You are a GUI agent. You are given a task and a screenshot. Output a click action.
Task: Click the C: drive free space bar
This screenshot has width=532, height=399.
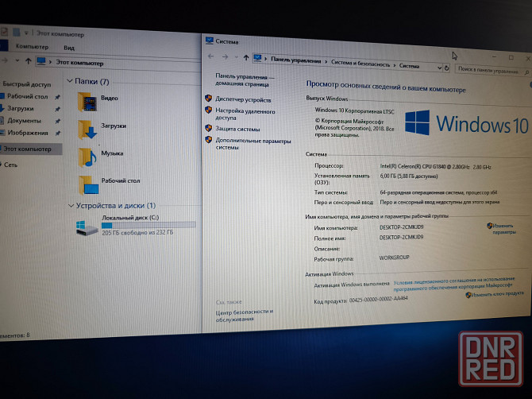coord(148,225)
